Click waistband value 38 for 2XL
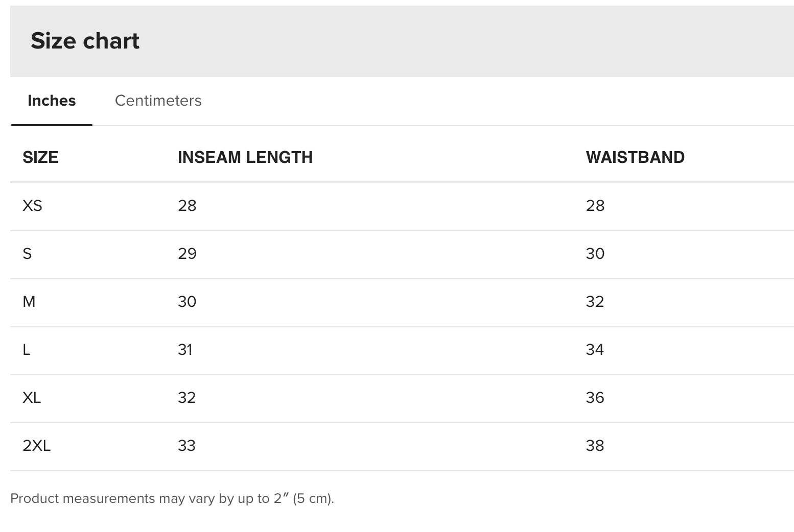This screenshot has width=794, height=532. tap(595, 446)
